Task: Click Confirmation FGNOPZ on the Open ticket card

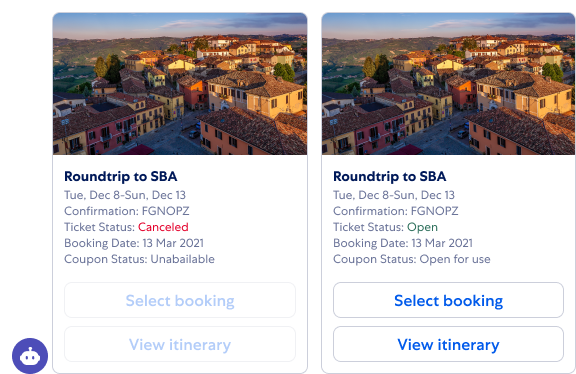Action: (396, 211)
